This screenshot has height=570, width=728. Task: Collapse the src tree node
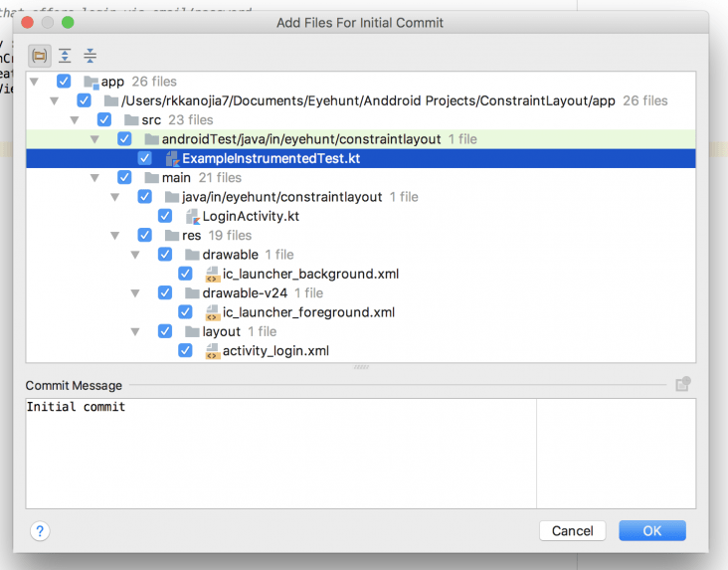(75, 120)
